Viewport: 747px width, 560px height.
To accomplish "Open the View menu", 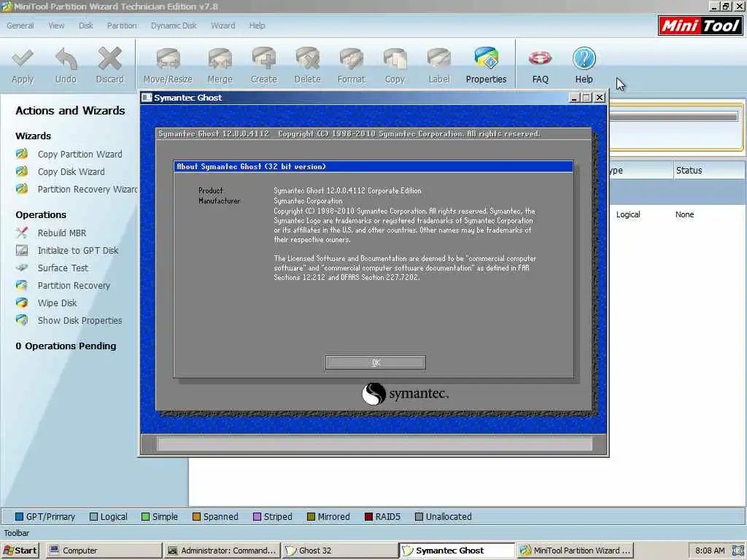I will coord(56,26).
